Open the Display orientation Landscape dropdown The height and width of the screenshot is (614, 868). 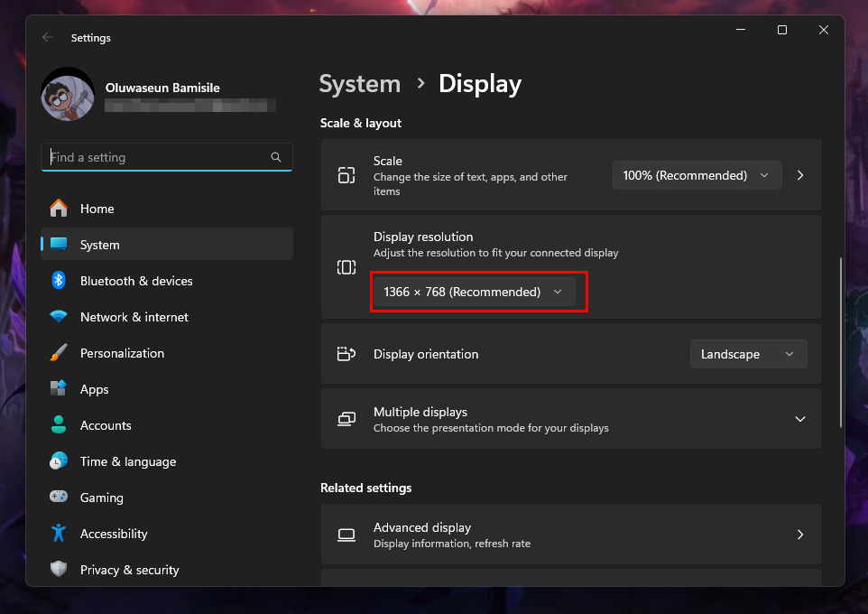[x=748, y=354]
